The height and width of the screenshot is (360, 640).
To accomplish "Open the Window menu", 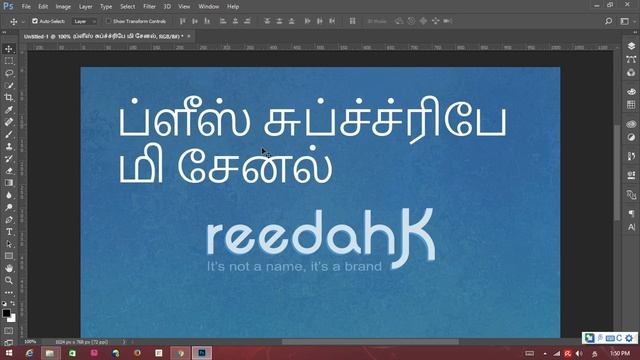I will pyautogui.click(x=209, y=7).
